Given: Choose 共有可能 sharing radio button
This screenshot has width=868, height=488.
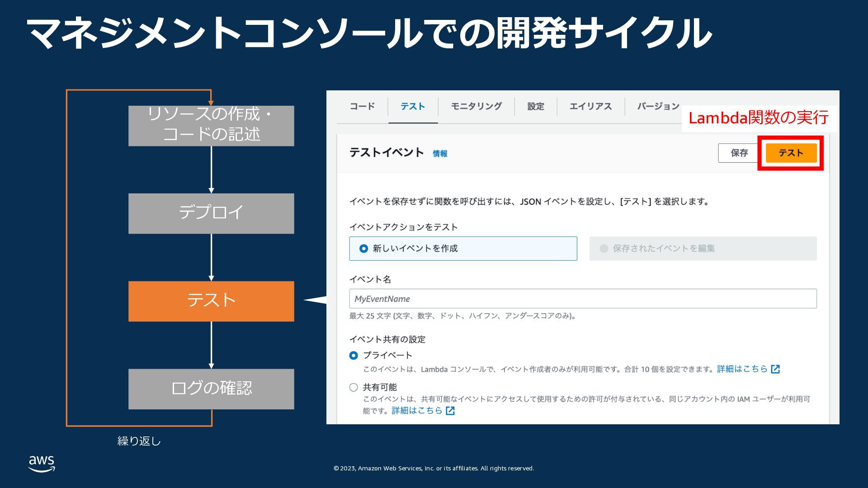Looking at the screenshot, I should 354,387.
